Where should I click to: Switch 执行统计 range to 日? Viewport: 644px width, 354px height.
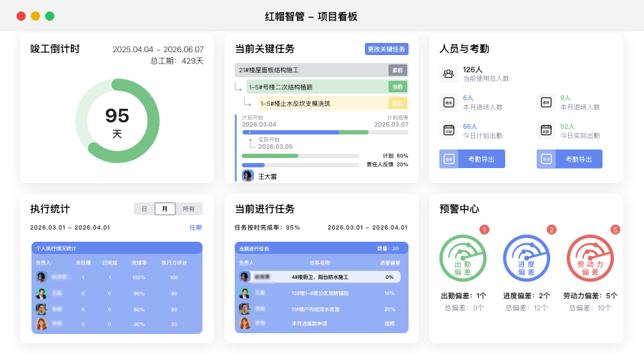click(x=144, y=209)
